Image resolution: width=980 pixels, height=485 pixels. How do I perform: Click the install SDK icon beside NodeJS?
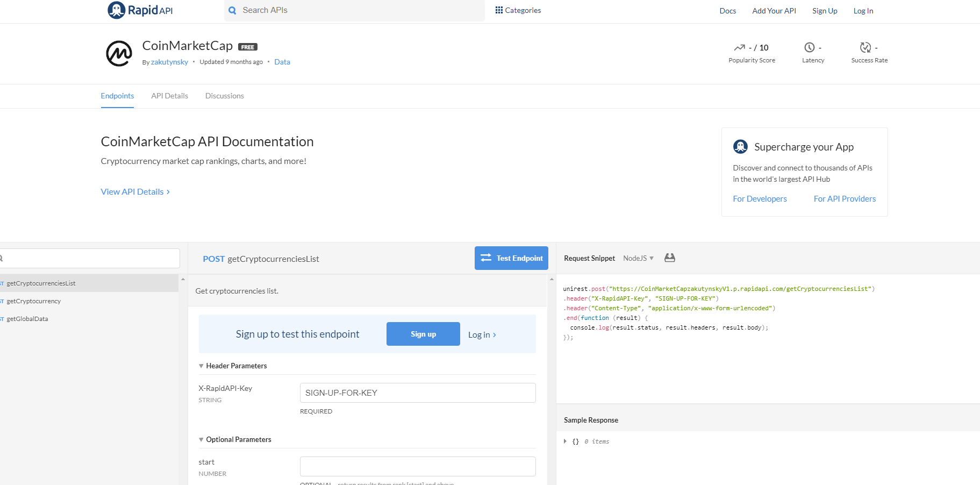(669, 258)
